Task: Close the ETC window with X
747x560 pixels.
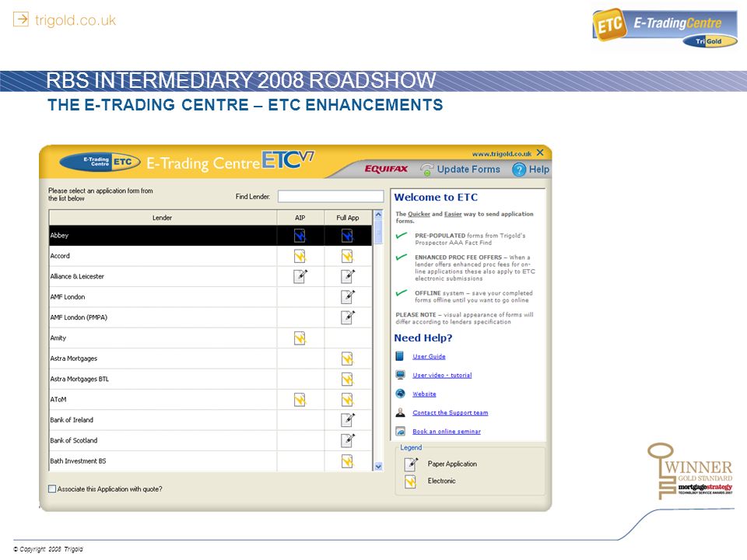Action: point(540,152)
